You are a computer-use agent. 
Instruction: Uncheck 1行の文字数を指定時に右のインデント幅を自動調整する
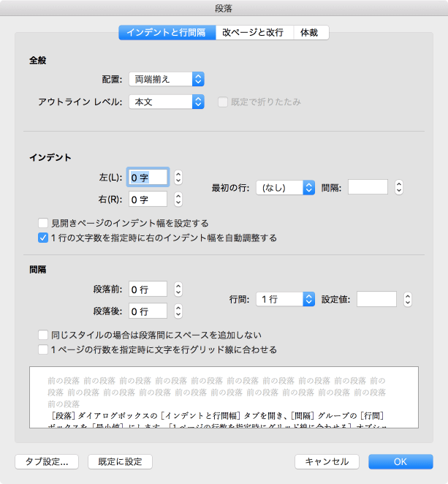(43, 238)
